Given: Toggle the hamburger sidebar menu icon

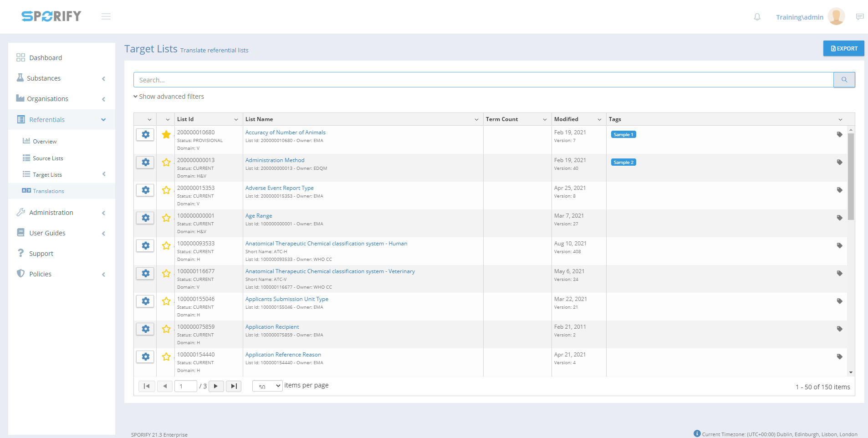Looking at the screenshot, I should [106, 17].
